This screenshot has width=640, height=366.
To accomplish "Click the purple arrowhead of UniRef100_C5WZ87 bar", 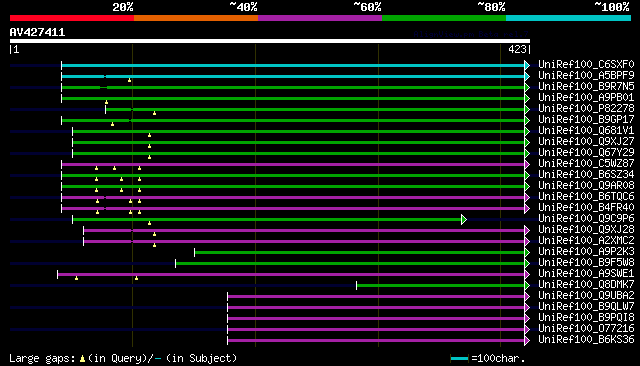I will [x=527, y=164].
